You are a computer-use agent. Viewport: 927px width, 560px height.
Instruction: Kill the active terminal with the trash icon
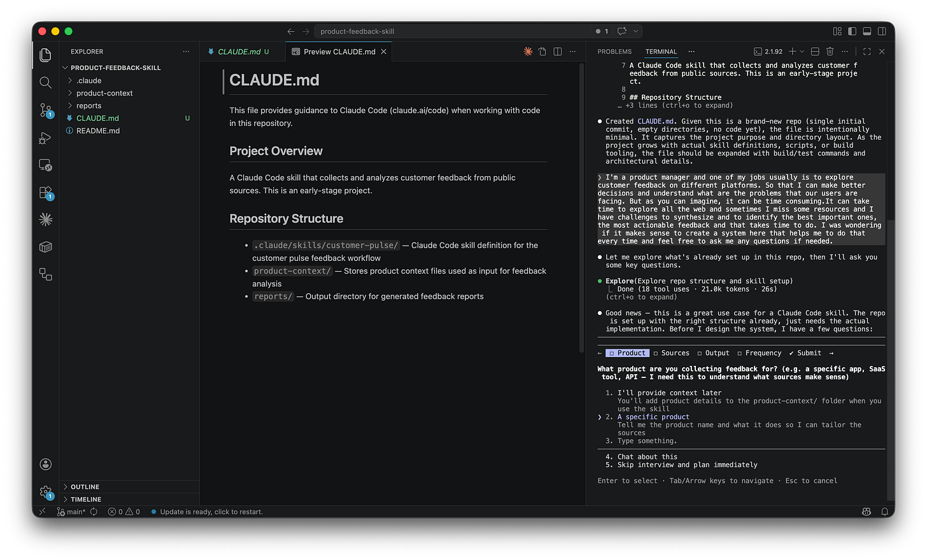point(830,51)
